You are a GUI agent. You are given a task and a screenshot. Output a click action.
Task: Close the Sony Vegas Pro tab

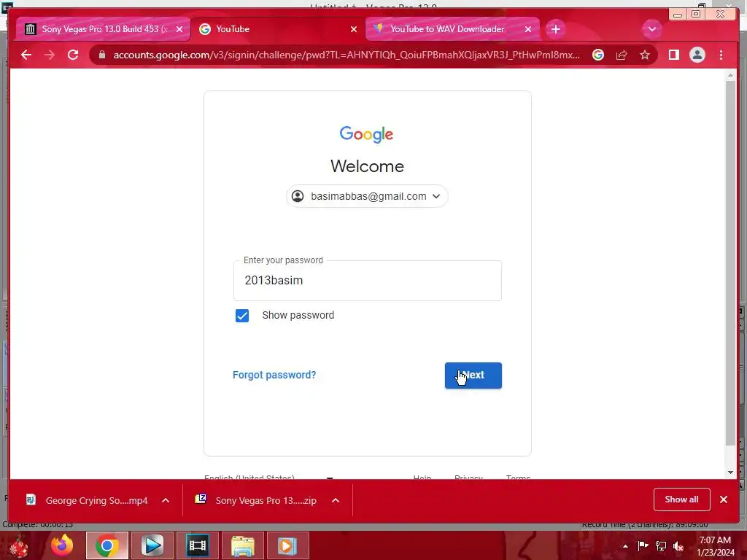click(x=179, y=29)
